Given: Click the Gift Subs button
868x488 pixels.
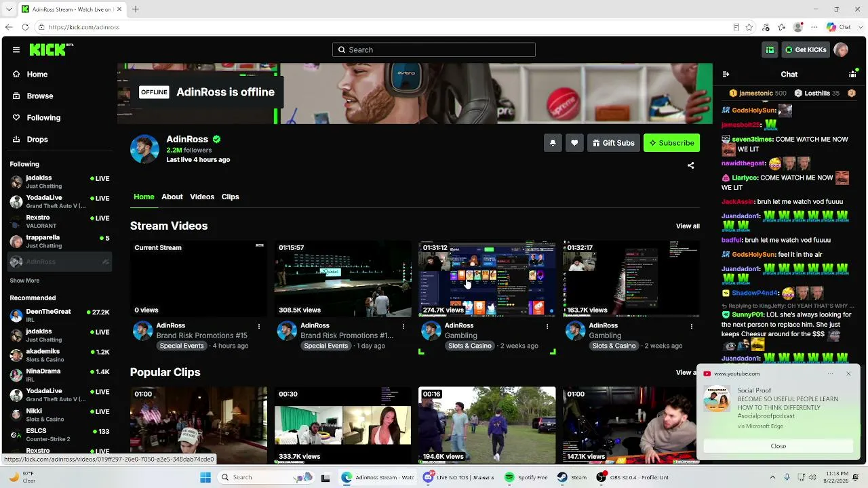Looking at the screenshot, I should (x=613, y=143).
